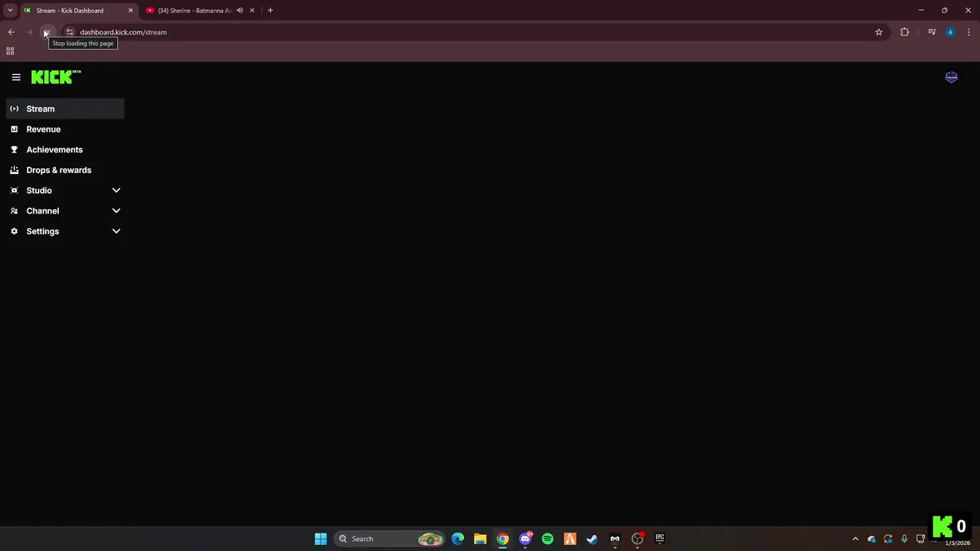Expand the Channel submenu chevron
980x551 pixels.
click(116, 210)
